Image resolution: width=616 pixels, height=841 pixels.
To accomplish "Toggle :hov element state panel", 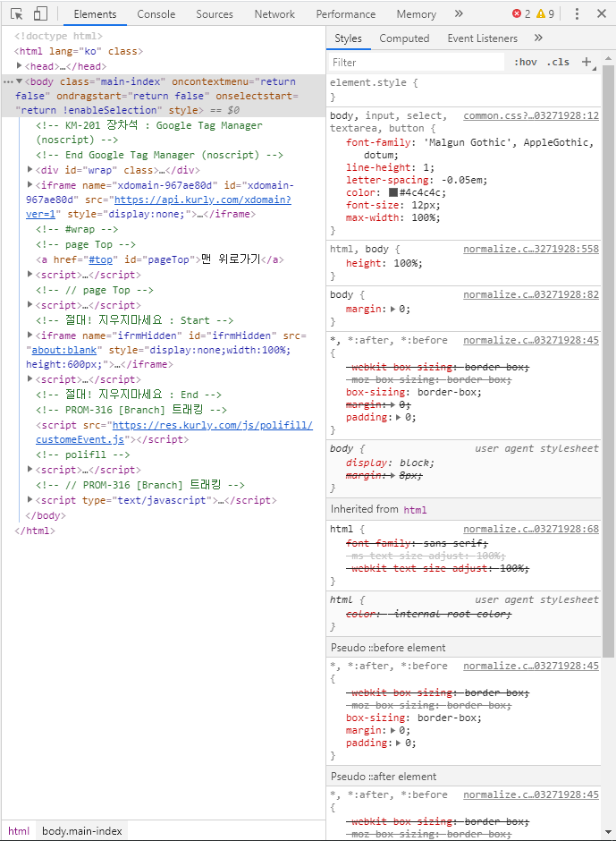I will 526,63.
